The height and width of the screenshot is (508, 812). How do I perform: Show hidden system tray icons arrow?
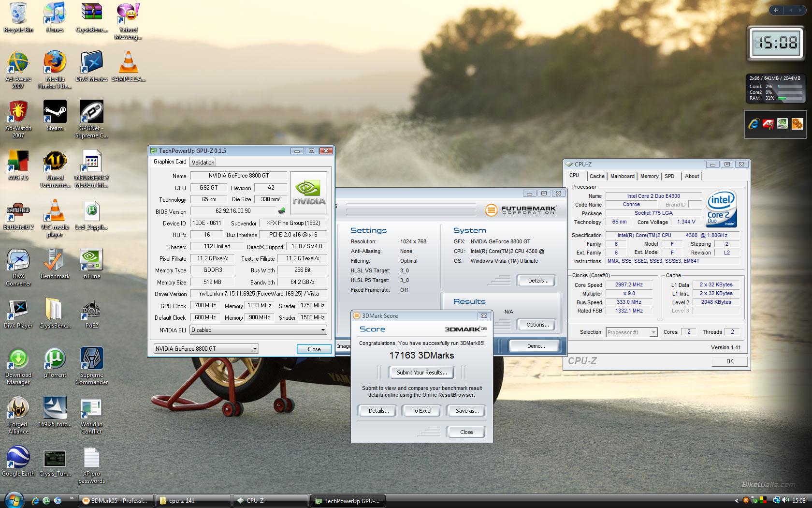pyautogui.click(x=737, y=501)
